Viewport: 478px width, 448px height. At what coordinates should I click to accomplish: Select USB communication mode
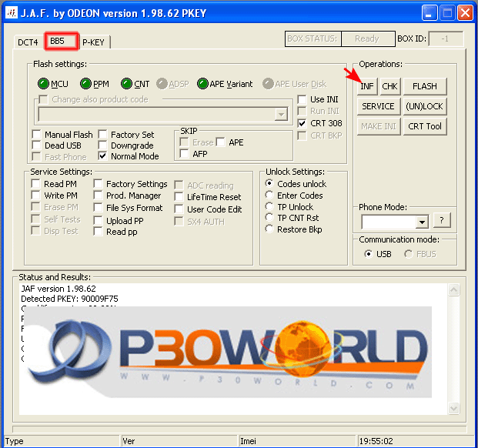pyautogui.click(x=368, y=254)
